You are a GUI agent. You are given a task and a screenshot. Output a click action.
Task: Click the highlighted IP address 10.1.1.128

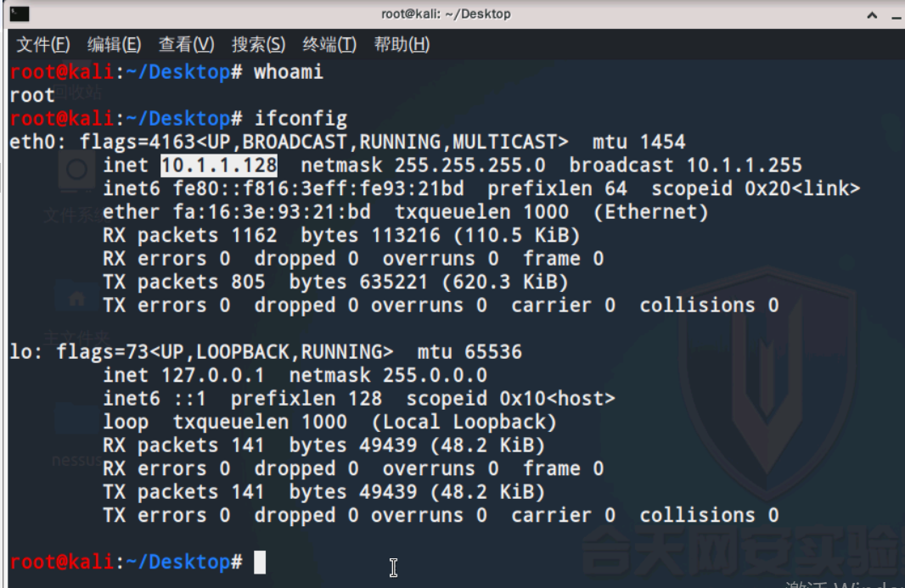click(x=219, y=165)
